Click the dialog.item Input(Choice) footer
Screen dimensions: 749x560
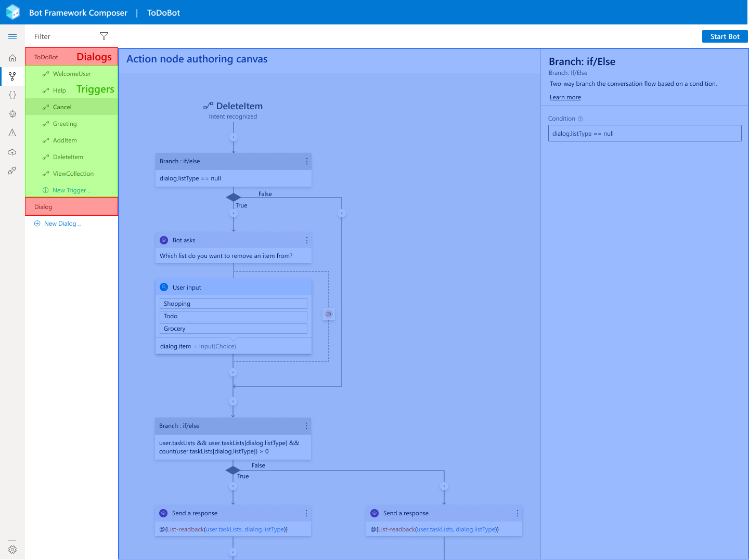coord(234,346)
